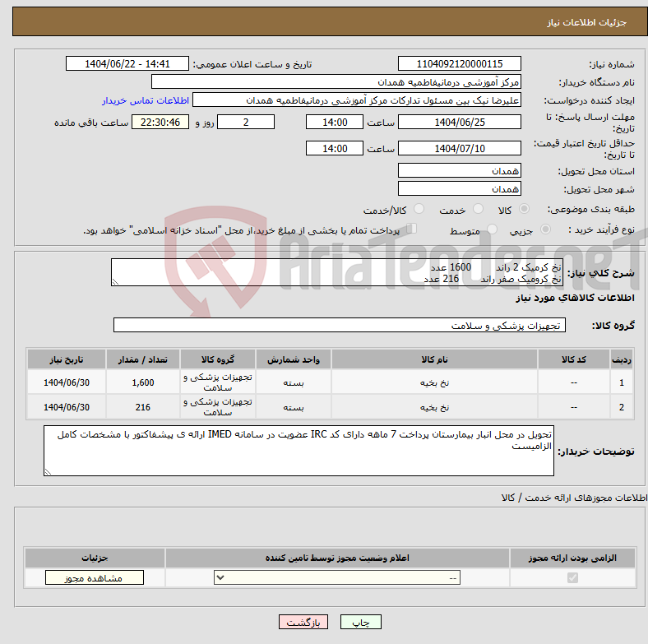
Task: Click the نام کالا column header
Action: [434, 359]
